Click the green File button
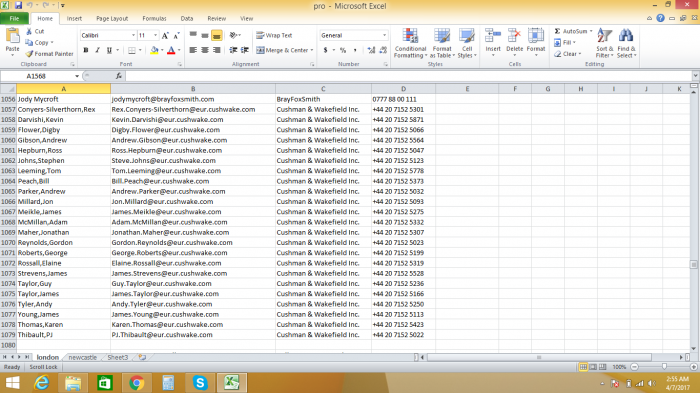This screenshot has width=700, height=393. 14,18
